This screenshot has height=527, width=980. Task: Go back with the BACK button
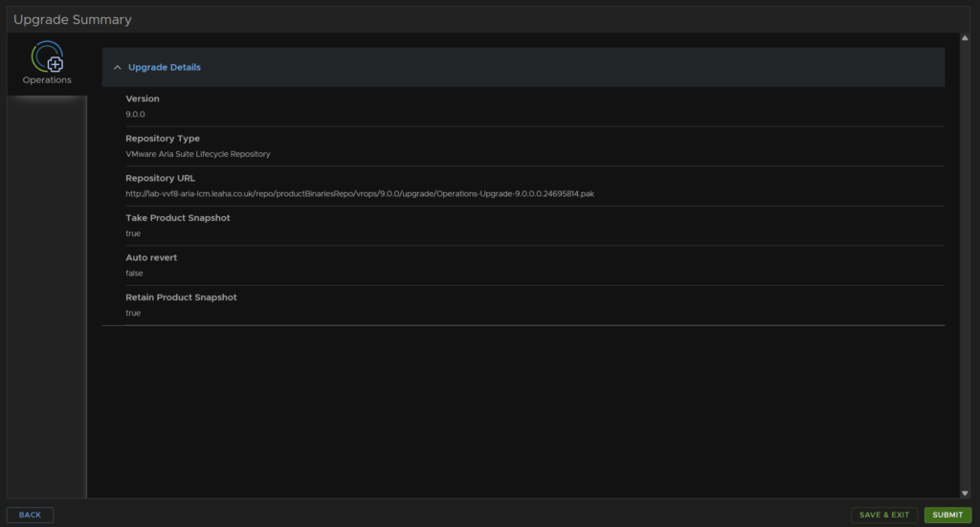click(x=30, y=515)
